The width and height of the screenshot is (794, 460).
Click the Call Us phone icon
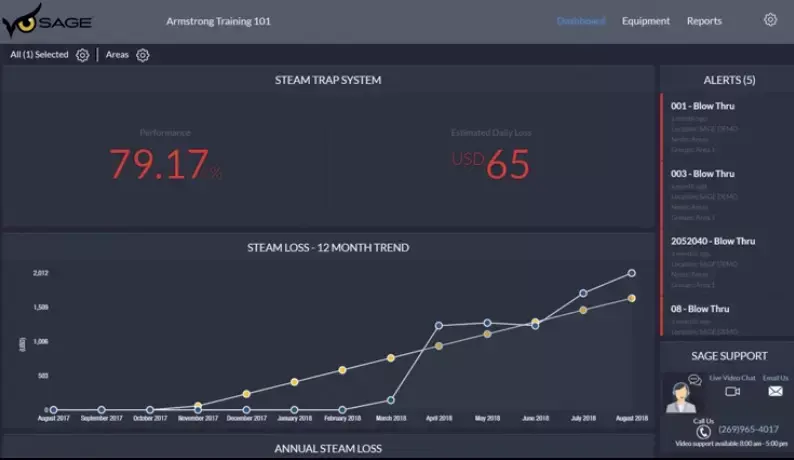pos(704,431)
